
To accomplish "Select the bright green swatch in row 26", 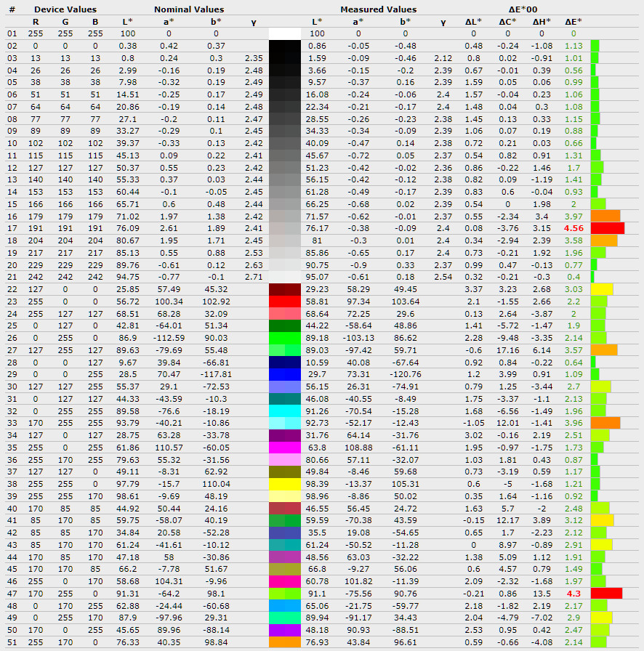I will pyautogui.click(x=284, y=337).
